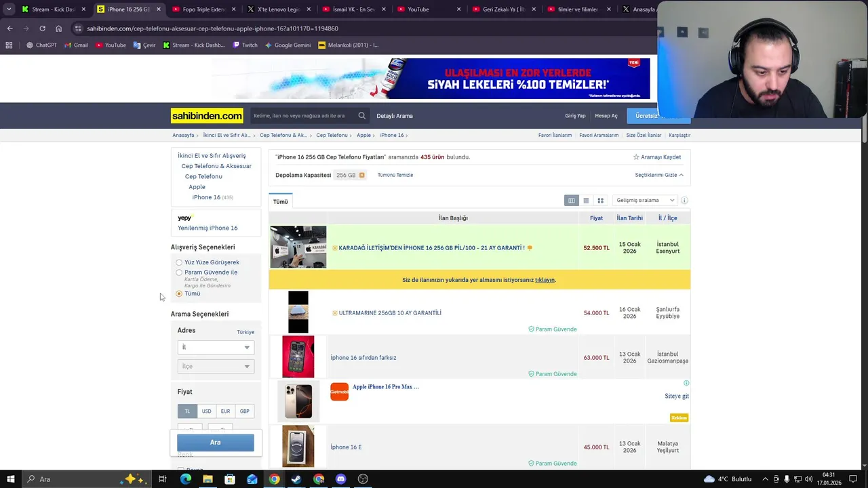Viewport: 868px width, 488px height.
Task: Switch to Geri Zekalı Ya tab
Action: tap(503, 9)
